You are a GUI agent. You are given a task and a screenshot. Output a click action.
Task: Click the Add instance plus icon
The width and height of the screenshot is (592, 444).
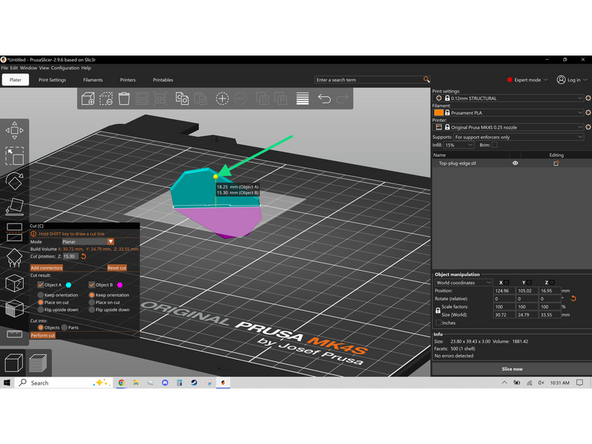coord(222,99)
